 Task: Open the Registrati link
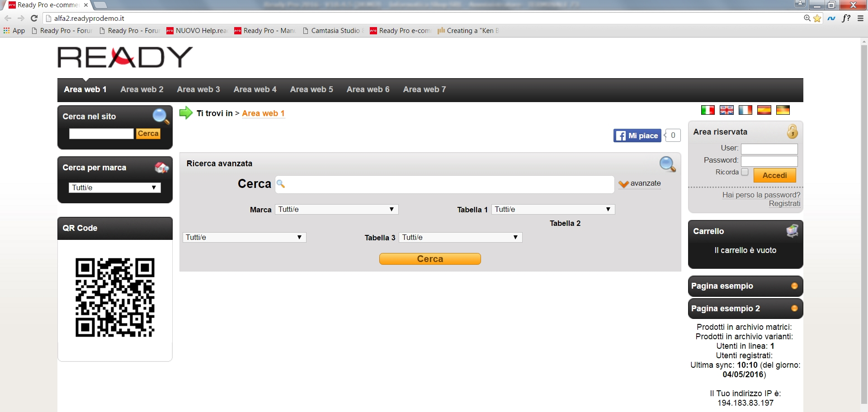point(784,203)
